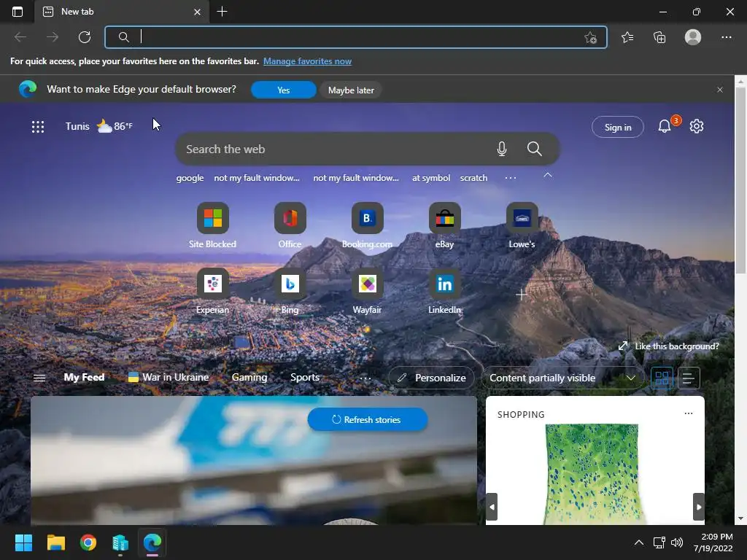Open Google Chrome from taskbar
The width and height of the screenshot is (747, 560).
(88, 542)
